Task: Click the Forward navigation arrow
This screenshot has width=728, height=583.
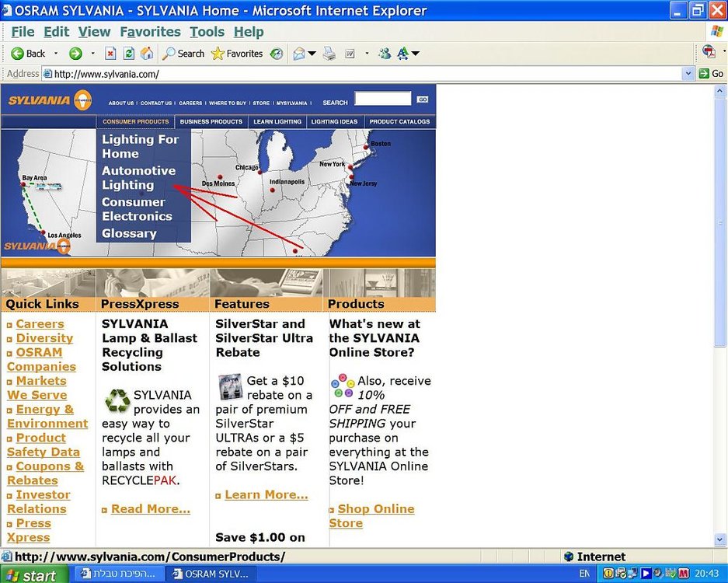Action: [x=75, y=54]
